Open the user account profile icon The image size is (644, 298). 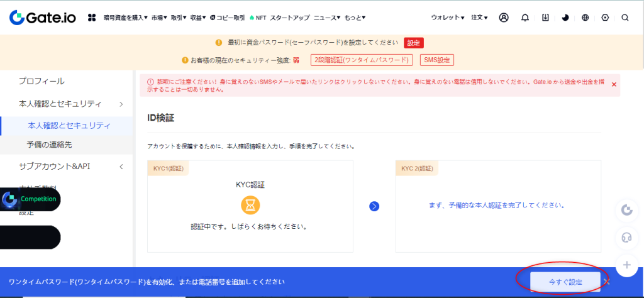pos(504,18)
